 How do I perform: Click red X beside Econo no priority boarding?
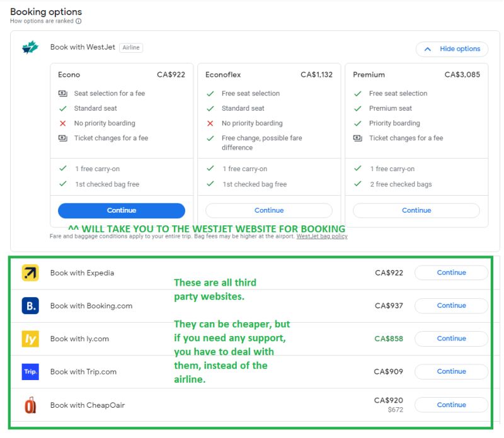[62, 123]
